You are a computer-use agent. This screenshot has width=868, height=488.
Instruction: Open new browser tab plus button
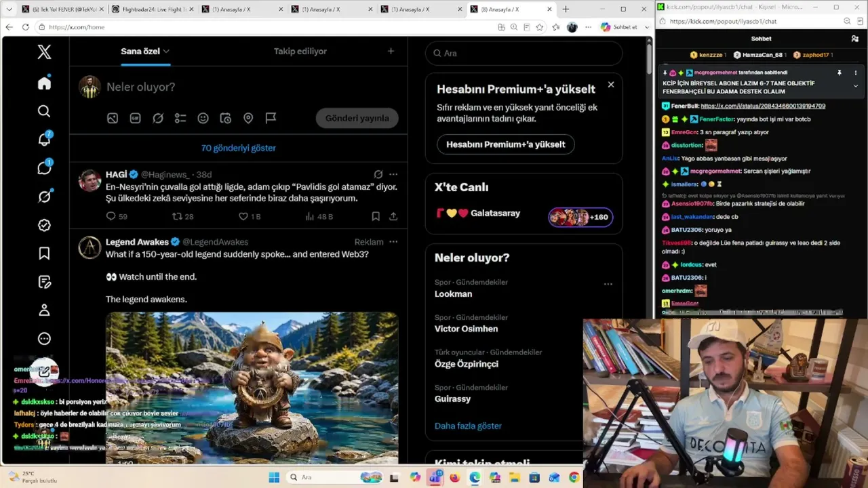coord(566,9)
